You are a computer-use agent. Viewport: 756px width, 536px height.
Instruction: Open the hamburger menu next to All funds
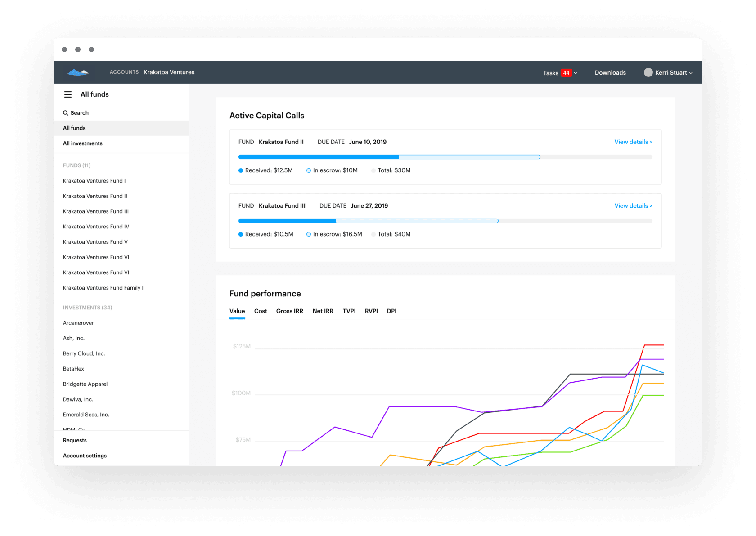(68, 94)
